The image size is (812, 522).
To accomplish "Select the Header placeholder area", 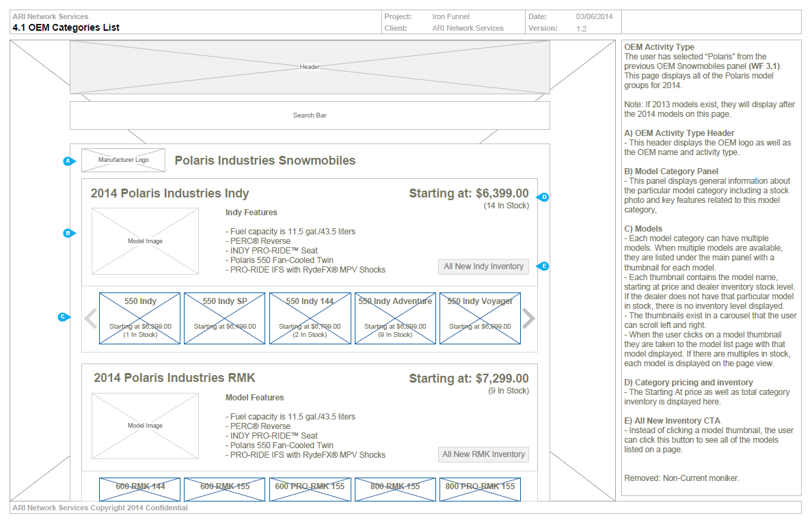I will pos(310,68).
